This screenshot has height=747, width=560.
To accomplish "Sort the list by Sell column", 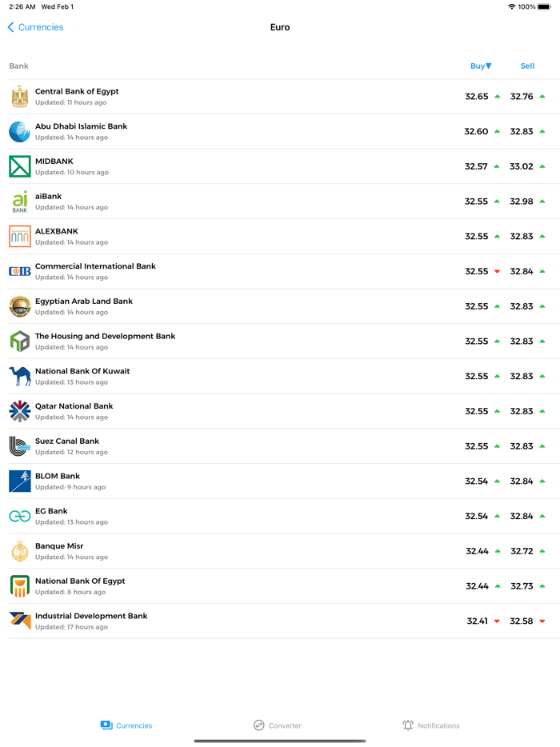I will point(527,66).
